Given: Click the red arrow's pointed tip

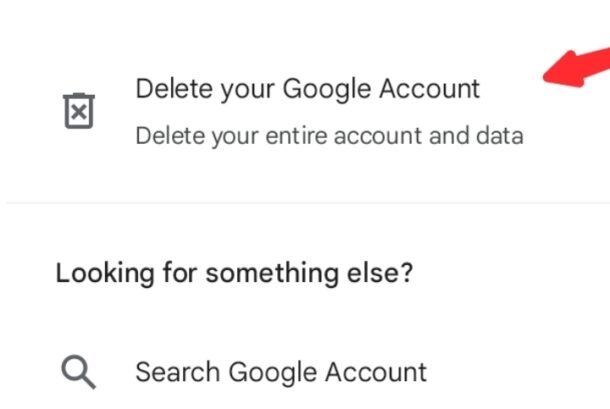Looking at the screenshot, I should click(546, 75).
